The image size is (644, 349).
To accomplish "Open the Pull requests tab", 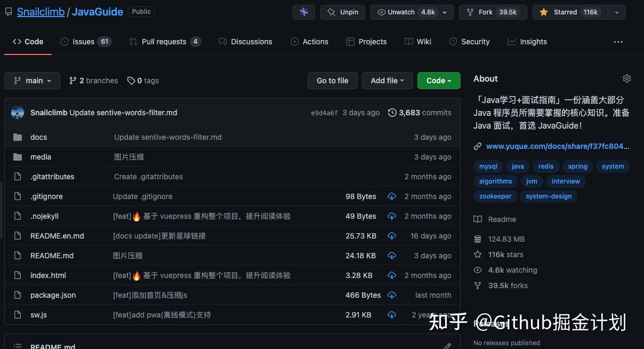I will pyautogui.click(x=165, y=41).
